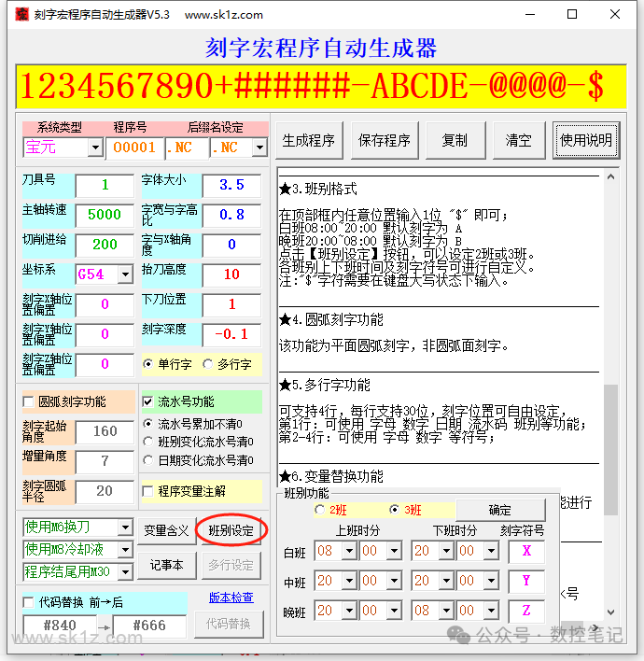Select 流水号累加不清0 option
The width and height of the screenshot is (644, 661).
pyautogui.click(x=148, y=423)
